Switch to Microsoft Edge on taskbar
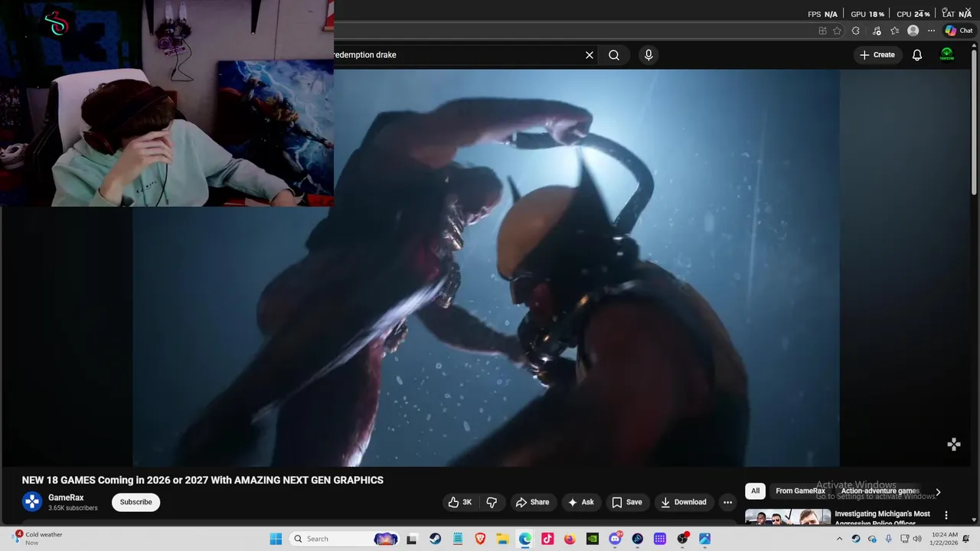This screenshot has width=980, height=551. pos(525,539)
